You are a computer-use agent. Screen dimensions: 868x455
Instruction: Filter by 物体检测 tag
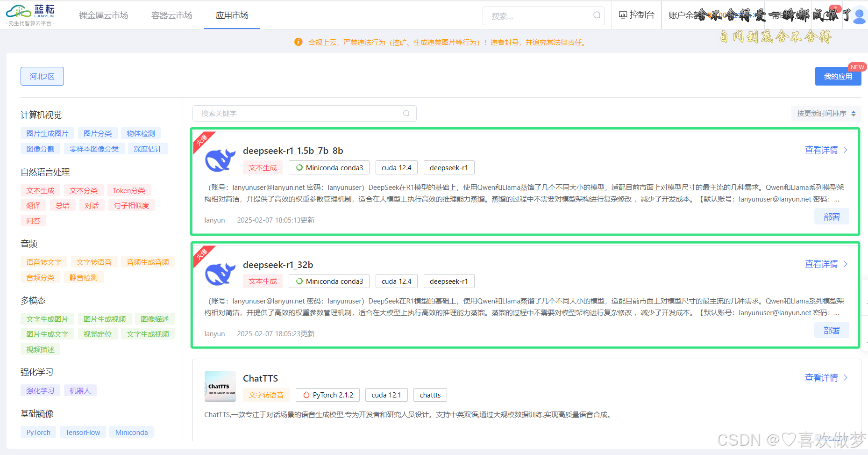click(x=141, y=134)
